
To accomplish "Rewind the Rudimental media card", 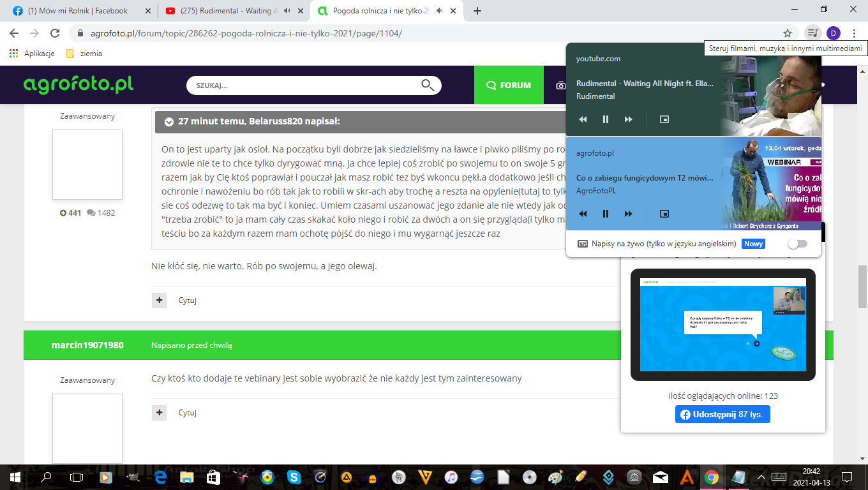I will (583, 119).
